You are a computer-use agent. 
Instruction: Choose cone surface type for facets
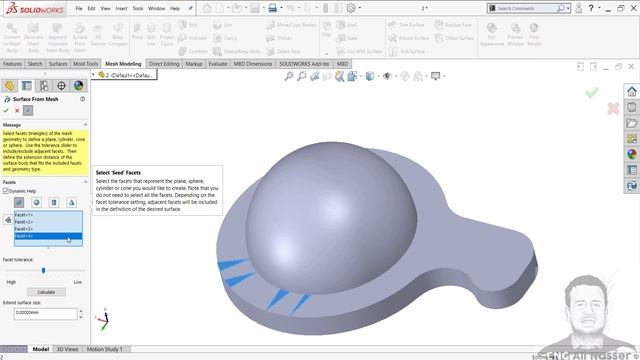click(x=71, y=202)
